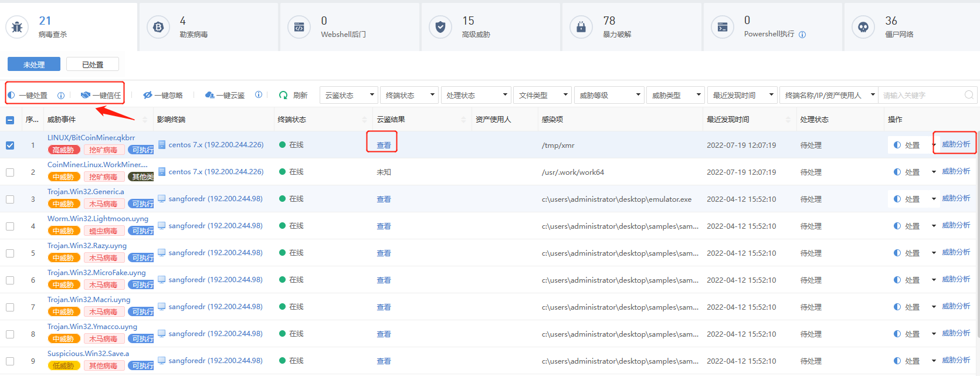Check the checkbox for row 2 CoinMiner
Image resolution: width=980 pixels, height=376 pixels.
10,172
